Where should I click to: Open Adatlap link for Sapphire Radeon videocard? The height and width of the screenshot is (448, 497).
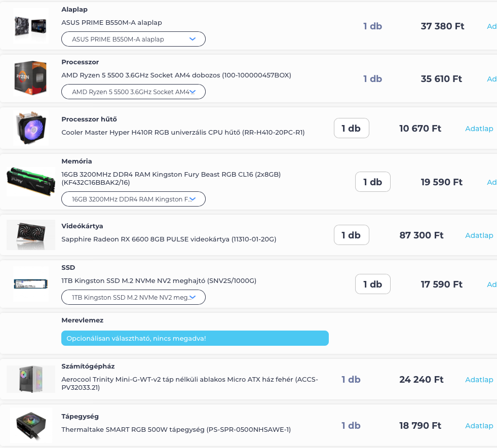[x=479, y=235]
